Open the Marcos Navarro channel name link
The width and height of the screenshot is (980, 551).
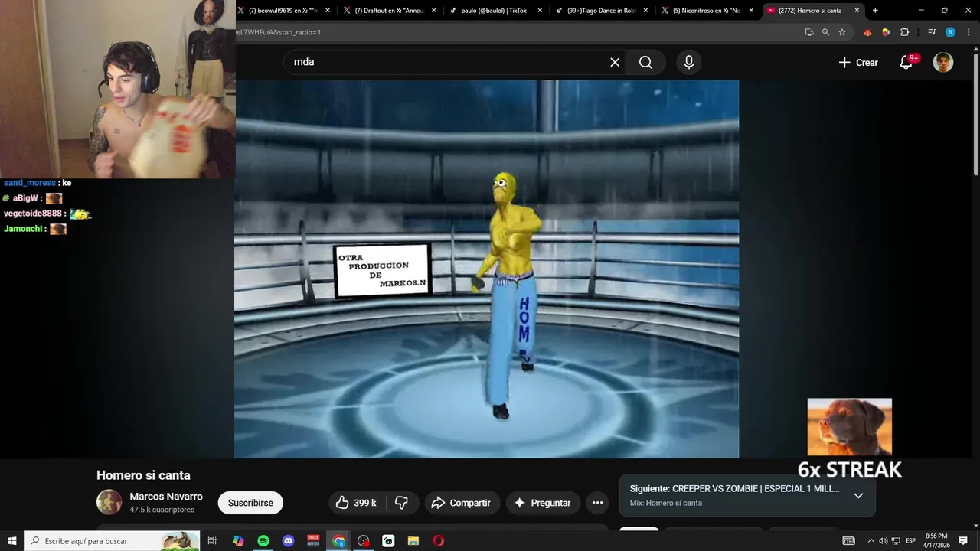pyautogui.click(x=166, y=497)
